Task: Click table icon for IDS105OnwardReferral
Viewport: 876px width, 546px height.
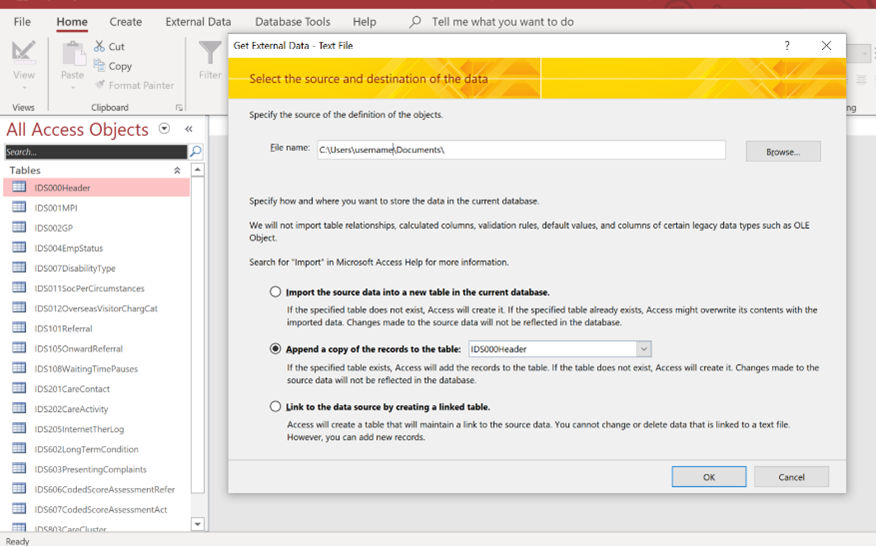Action: pos(19,348)
